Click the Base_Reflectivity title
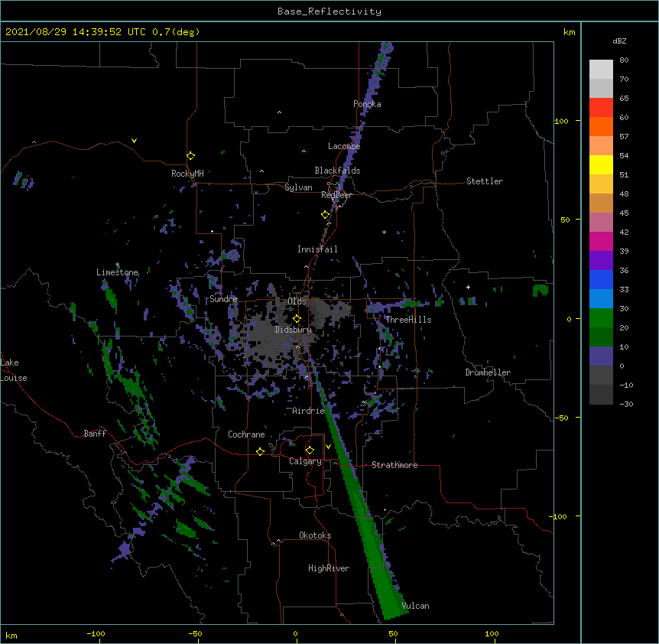The image size is (659, 644). (x=329, y=11)
